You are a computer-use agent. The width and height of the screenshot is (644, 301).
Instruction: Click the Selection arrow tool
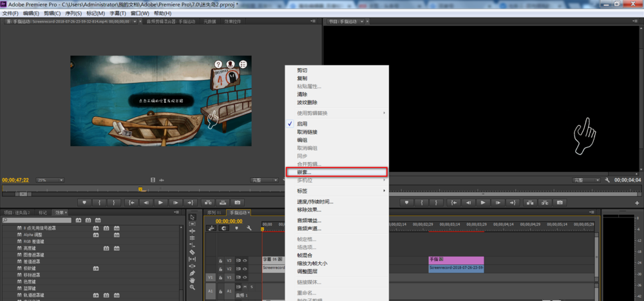(192, 217)
